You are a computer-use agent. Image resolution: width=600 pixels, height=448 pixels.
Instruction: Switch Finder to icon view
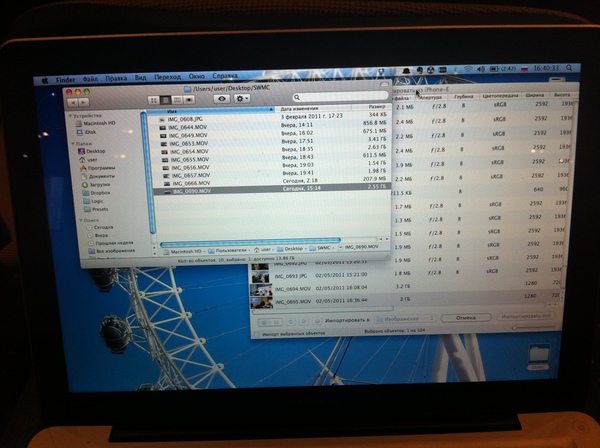point(154,100)
